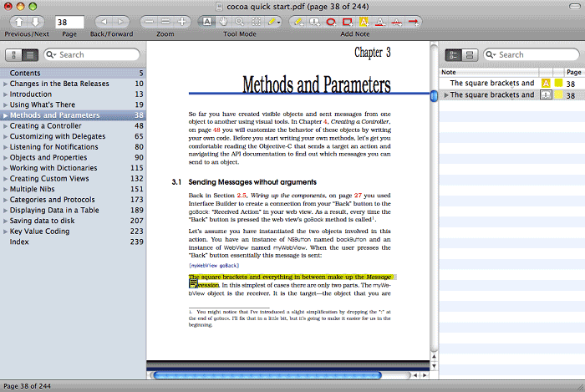Select Index in the outline
Screen dimensions: 585x392
tap(73, 242)
